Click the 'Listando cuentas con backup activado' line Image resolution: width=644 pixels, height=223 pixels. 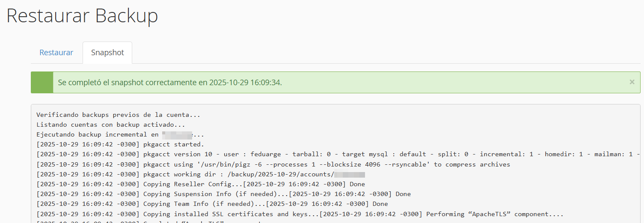tap(110, 125)
